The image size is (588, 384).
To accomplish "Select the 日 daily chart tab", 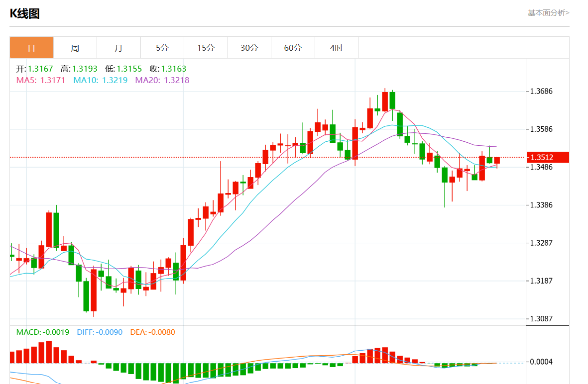I will pos(31,48).
